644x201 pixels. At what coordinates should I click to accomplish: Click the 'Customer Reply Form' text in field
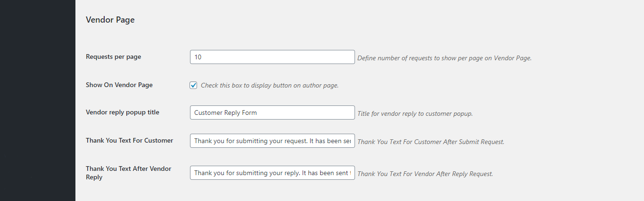225,113
